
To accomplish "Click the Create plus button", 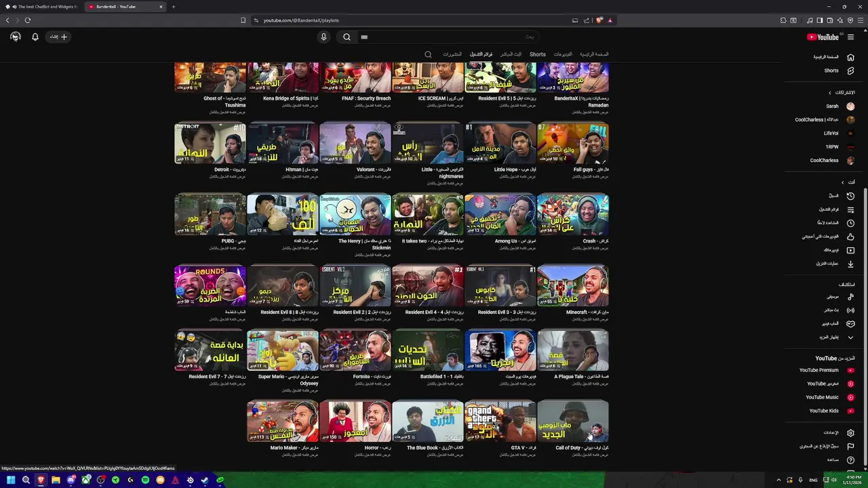I will 59,37.
